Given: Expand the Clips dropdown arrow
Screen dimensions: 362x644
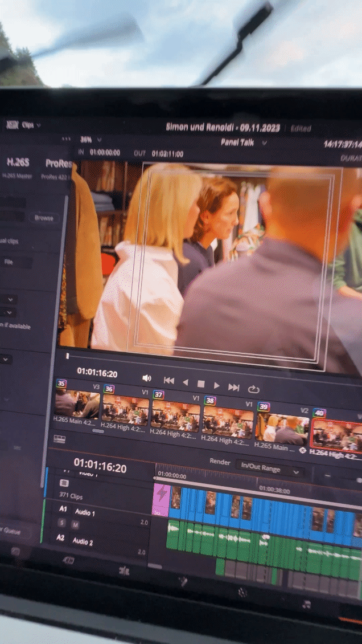Looking at the screenshot, I should click(x=39, y=125).
